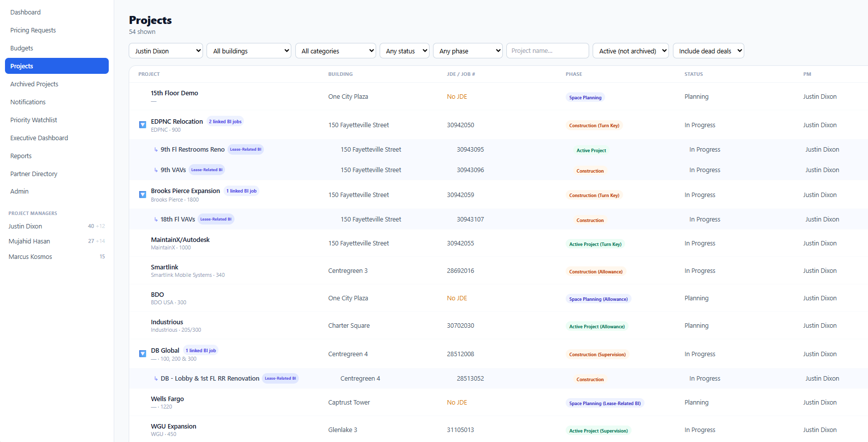Screen dimensions: 868x442
Task: Open the 15th Floor Demo project
Action: click(175, 93)
